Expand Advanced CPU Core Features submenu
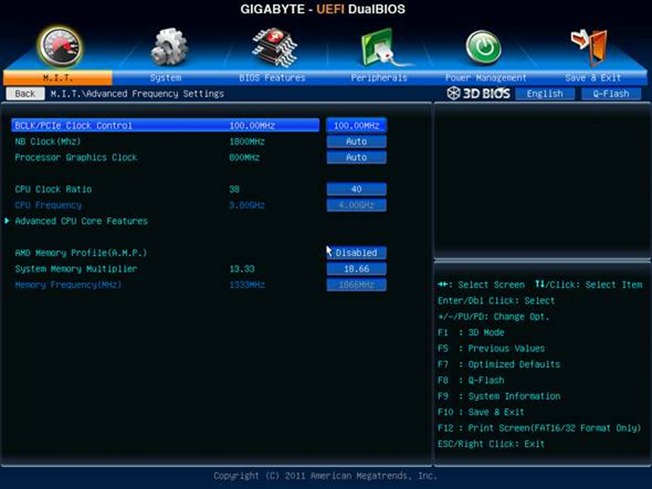 [x=81, y=221]
